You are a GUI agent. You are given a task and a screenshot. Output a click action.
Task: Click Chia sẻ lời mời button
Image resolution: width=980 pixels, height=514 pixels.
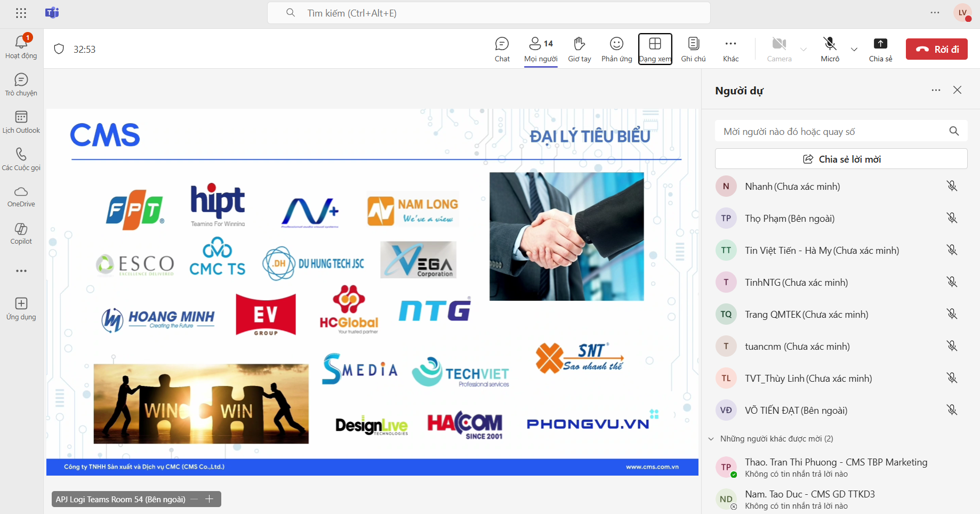click(841, 159)
